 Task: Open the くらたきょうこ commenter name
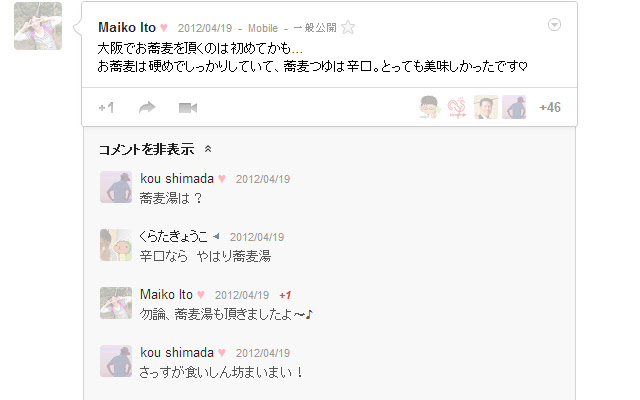[174, 236]
